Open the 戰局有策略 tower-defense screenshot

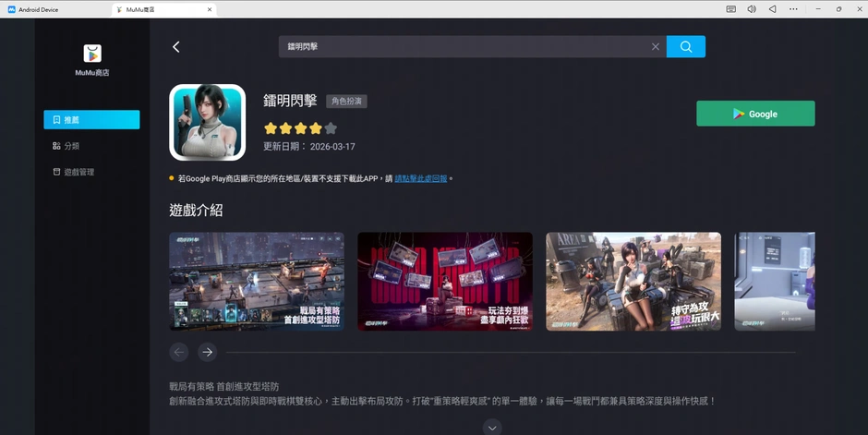click(x=257, y=282)
